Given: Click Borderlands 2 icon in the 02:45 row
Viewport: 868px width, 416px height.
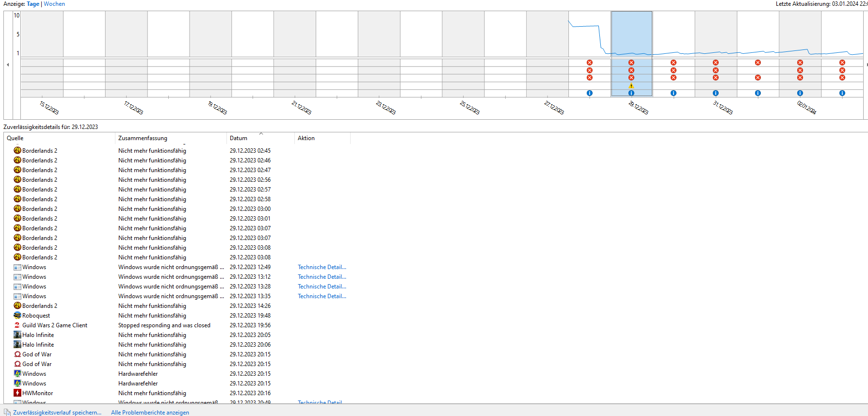Looking at the screenshot, I should (x=17, y=150).
